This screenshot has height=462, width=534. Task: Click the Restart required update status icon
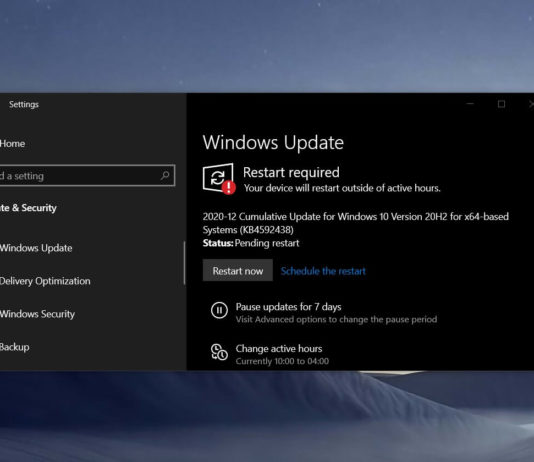tap(219, 178)
